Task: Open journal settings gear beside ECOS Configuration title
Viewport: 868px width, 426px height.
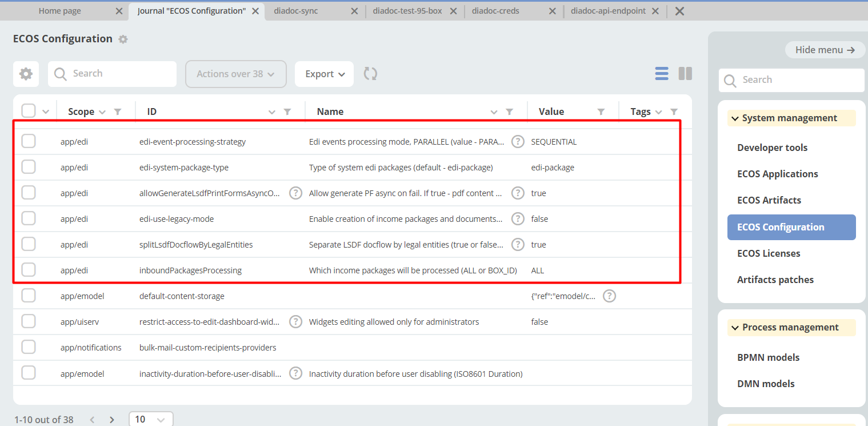Action: (123, 39)
